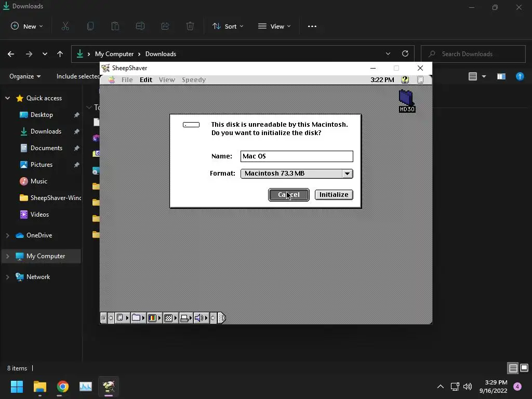The image size is (532, 399).
Task: Select Desktop in Quick access
Action: coord(42,115)
